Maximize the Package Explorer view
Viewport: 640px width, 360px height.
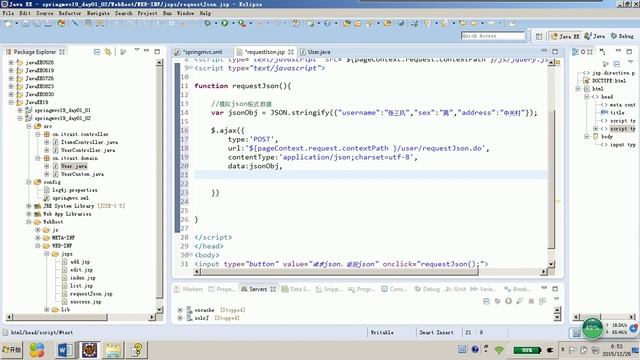[x=157, y=51]
